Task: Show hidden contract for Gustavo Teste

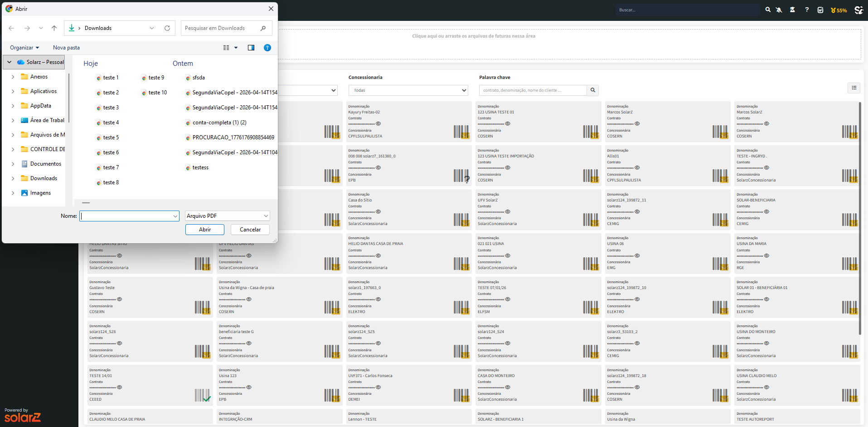Action: click(x=120, y=299)
